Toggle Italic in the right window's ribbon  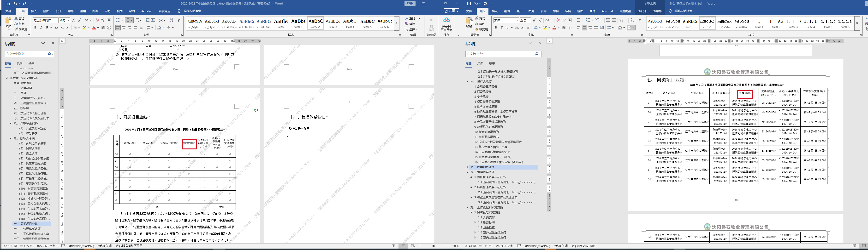click(x=501, y=28)
